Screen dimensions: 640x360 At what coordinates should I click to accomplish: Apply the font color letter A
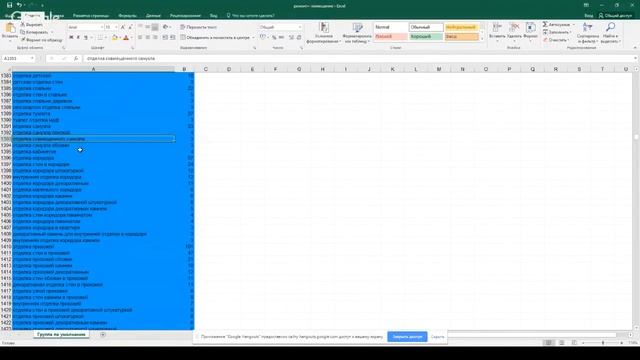[126, 38]
